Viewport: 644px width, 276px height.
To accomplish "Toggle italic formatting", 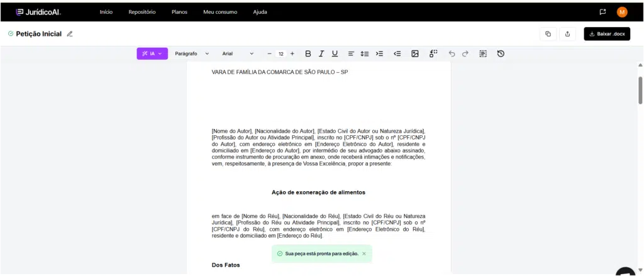I will tap(321, 53).
